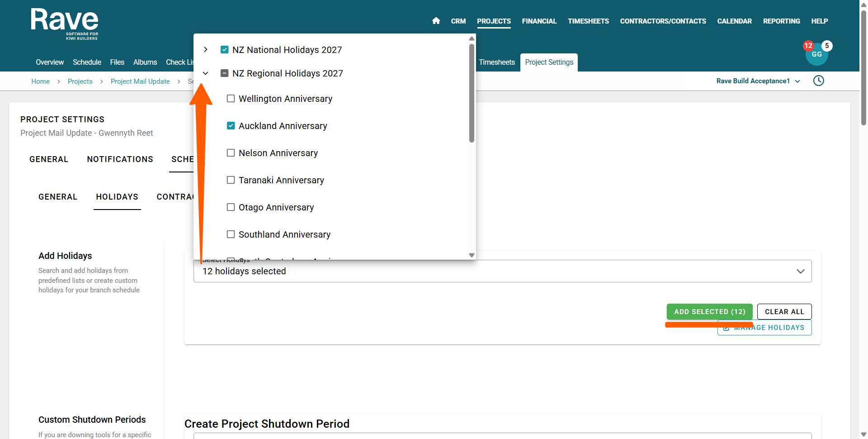Screen dimensions: 868x439
Task: Check the Wellington Anniversary checkbox
Action: 231,99
